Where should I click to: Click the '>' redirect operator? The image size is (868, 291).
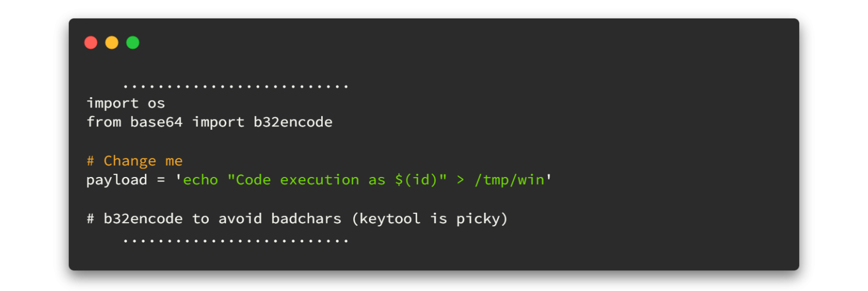point(460,180)
